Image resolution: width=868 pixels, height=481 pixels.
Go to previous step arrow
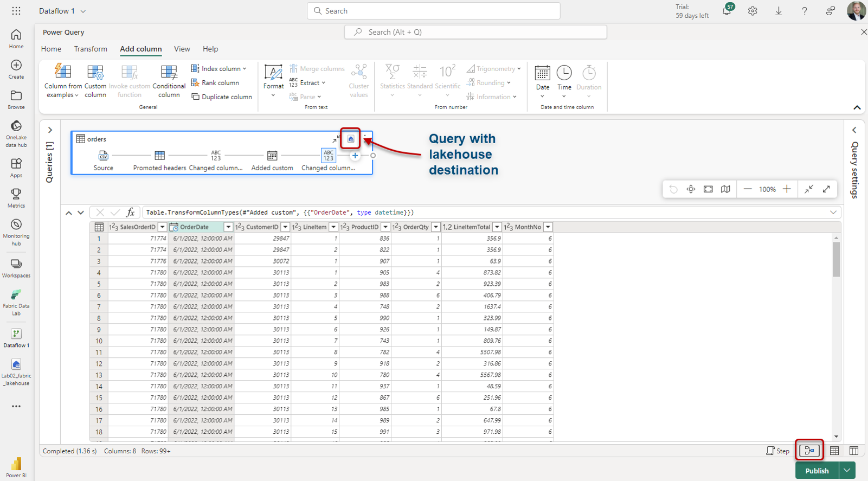(69, 213)
